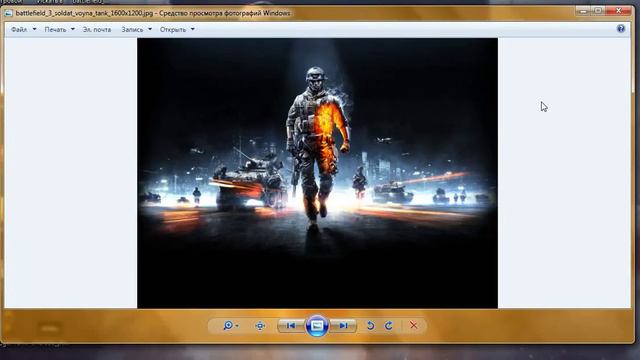
Task: Start the slide show
Action: [317, 325]
